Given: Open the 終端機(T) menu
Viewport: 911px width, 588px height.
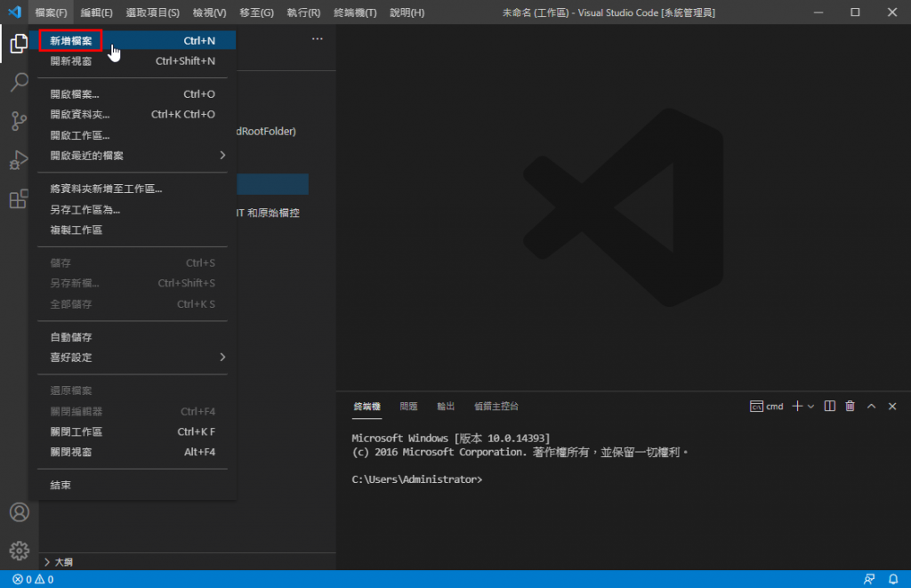Looking at the screenshot, I should pyautogui.click(x=355, y=12).
